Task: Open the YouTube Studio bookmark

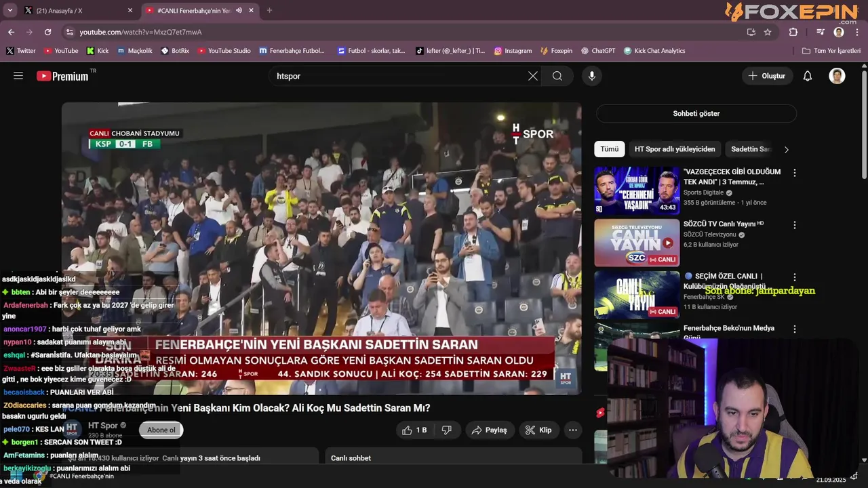Action: [x=224, y=51]
